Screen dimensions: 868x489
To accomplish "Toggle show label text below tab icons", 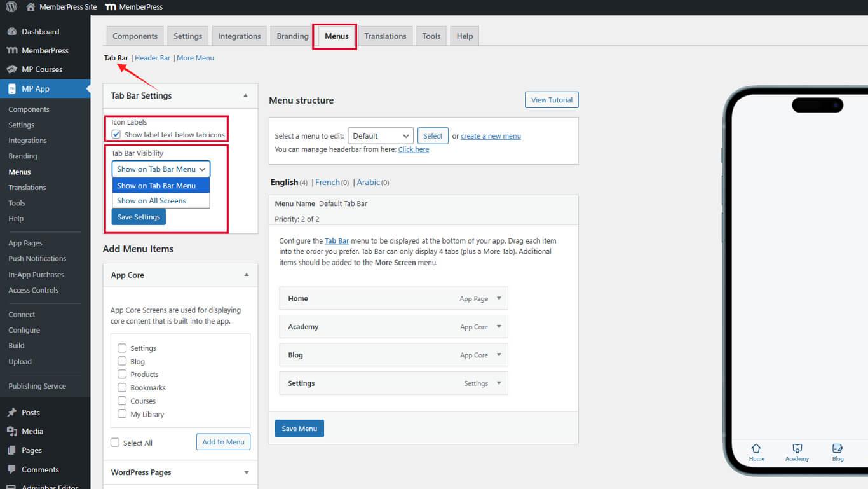I will [x=116, y=135].
